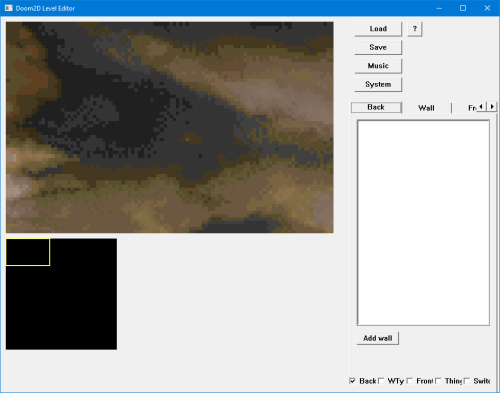Enable the Switch checkbox
500x393 pixels.
[467, 381]
